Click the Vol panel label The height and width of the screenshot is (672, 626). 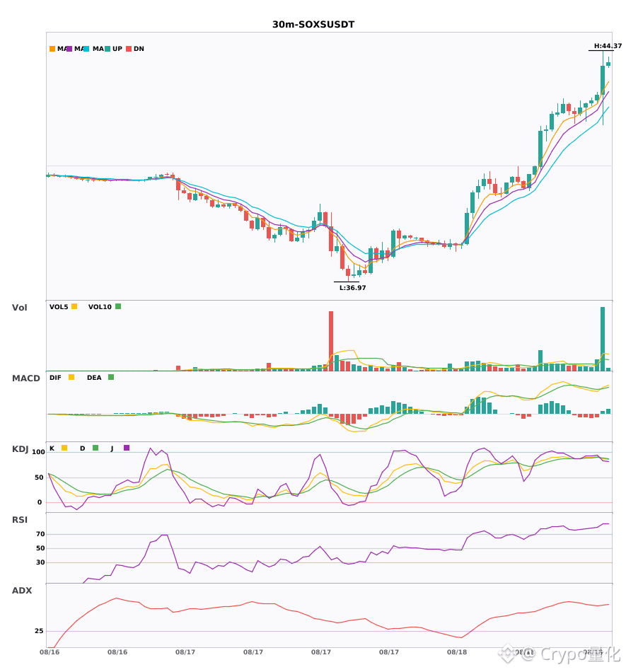click(x=19, y=308)
